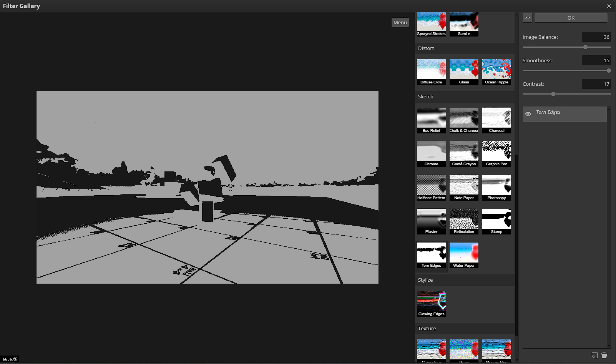Delete the current effect layer via trash icon
Screen dimensions: 616x364
(x=605, y=356)
